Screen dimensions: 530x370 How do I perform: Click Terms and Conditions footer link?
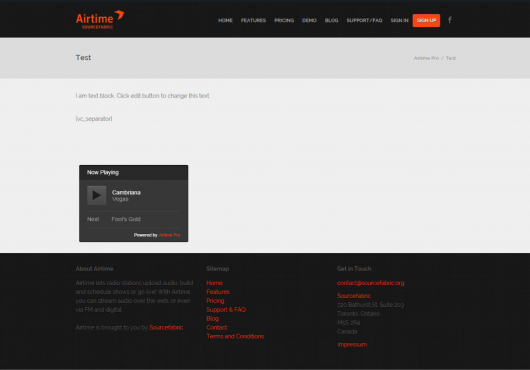(235, 336)
